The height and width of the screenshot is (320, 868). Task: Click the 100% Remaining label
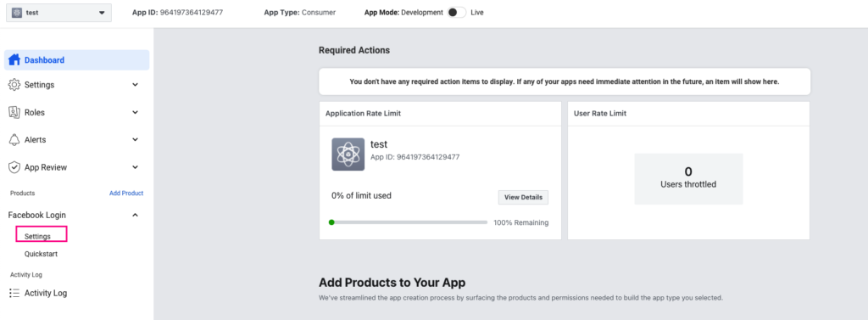click(x=521, y=222)
